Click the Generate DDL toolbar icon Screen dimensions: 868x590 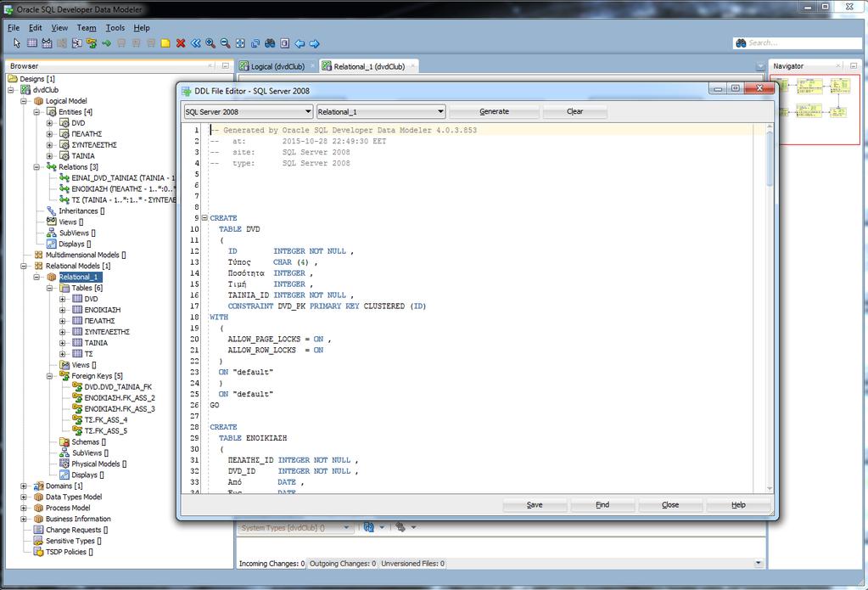[x=284, y=43]
